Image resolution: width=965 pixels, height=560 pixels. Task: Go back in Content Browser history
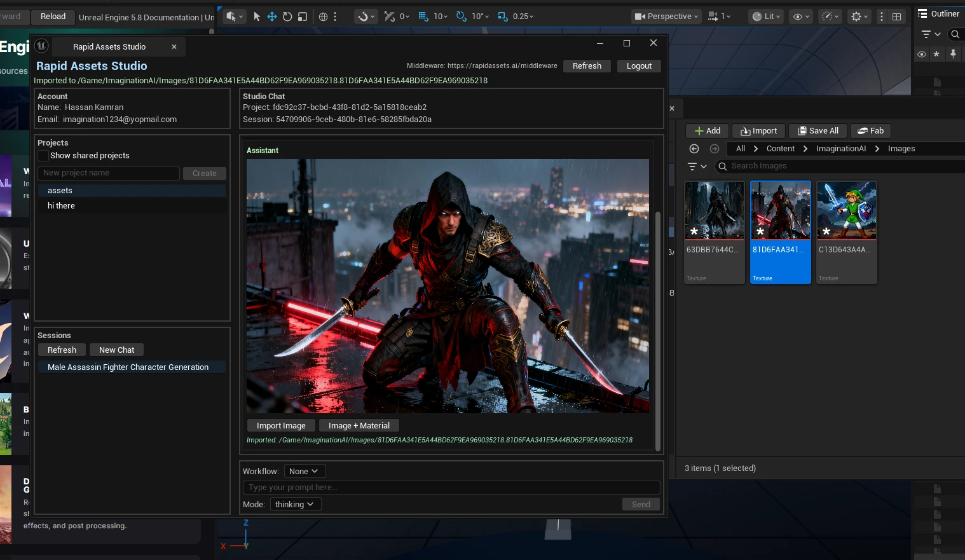[694, 148]
